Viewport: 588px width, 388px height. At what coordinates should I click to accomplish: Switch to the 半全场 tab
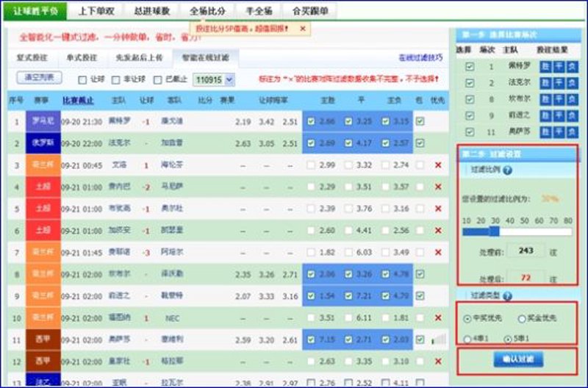tap(259, 11)
